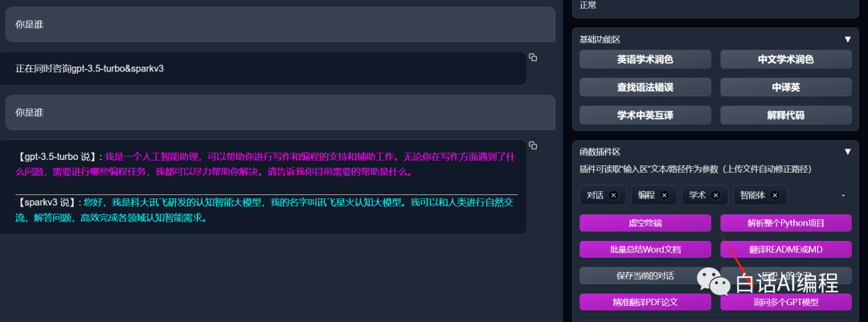Collapse the 基础功能区 section
Image resolution: width=868 pixels, height=322 pixels.
848,39
